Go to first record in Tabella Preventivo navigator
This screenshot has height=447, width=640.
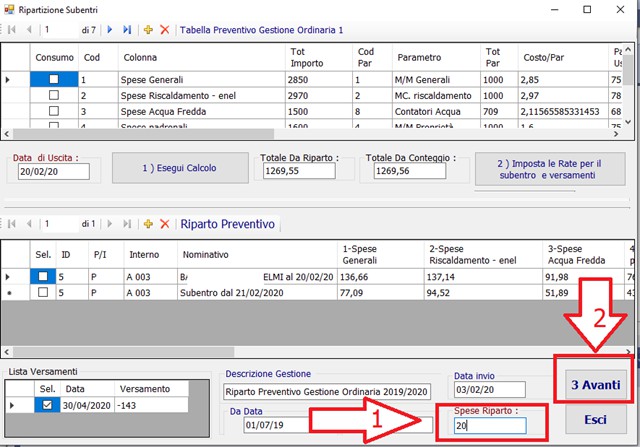(12, 30)
